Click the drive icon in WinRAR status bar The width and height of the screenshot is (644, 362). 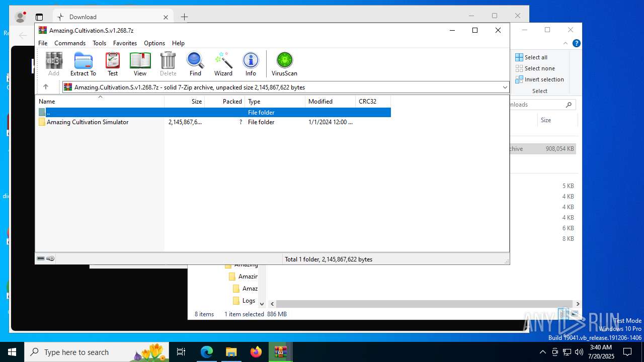[41, 258]
